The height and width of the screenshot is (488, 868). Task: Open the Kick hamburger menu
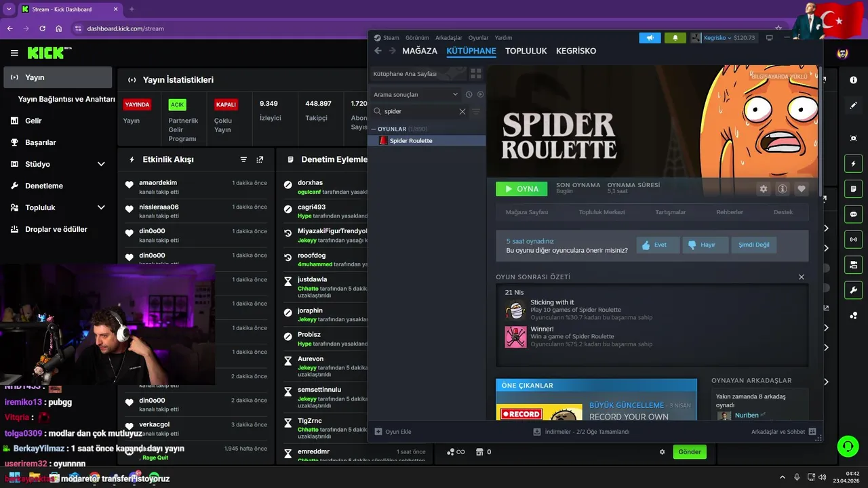pyautogui.click(x=14, y=53)
